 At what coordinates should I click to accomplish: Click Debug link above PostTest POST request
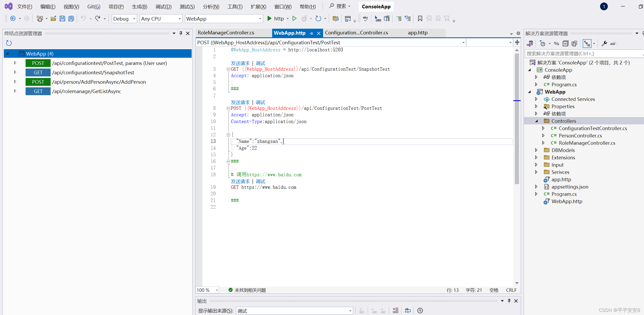click(x=260, y=102)
